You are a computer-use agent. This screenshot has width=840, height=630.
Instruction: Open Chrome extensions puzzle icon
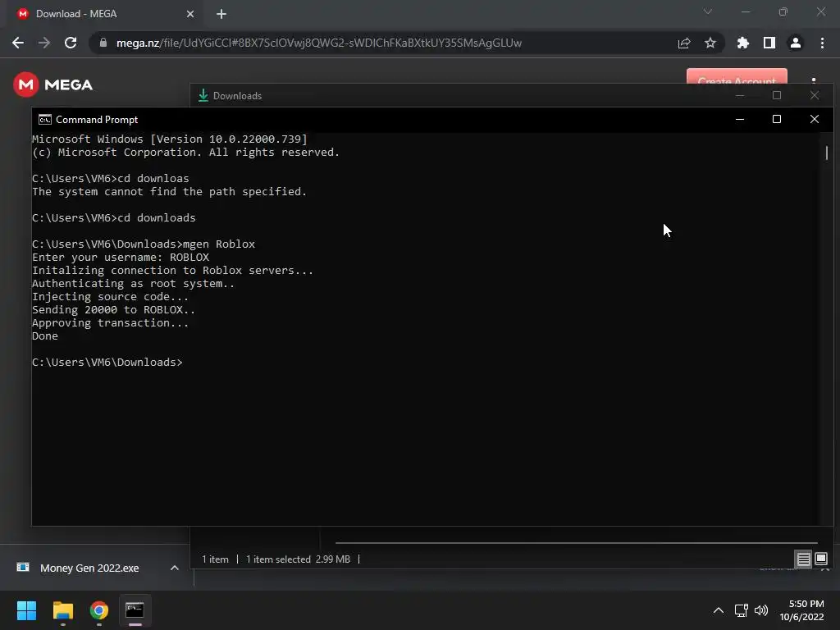pyautogui.click(x=743, y=43)
